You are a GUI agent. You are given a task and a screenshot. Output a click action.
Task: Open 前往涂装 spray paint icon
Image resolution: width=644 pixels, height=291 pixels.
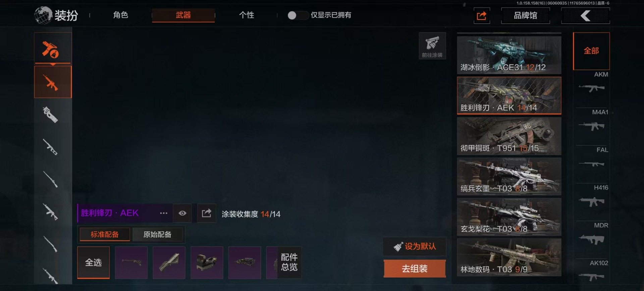coord(432,46)
